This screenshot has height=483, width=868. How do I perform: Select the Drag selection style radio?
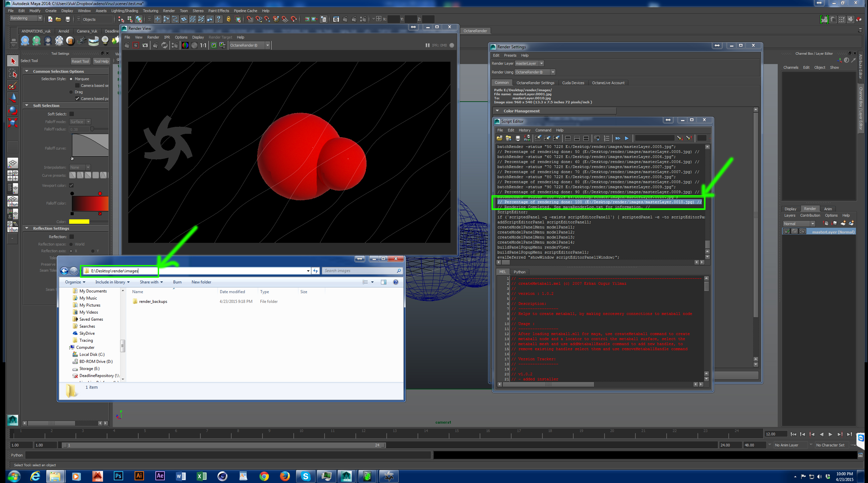point(71,92)
